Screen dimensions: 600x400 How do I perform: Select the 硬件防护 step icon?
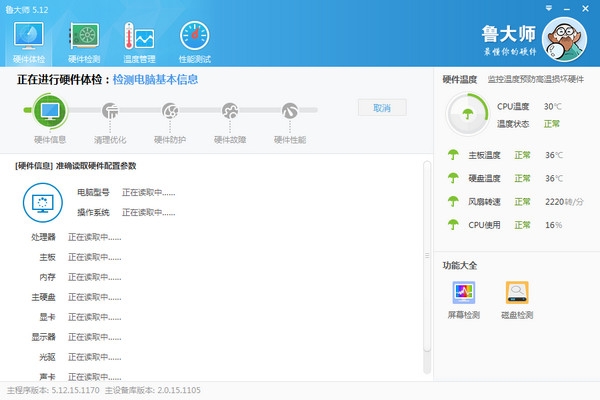[x=170, y=111]
